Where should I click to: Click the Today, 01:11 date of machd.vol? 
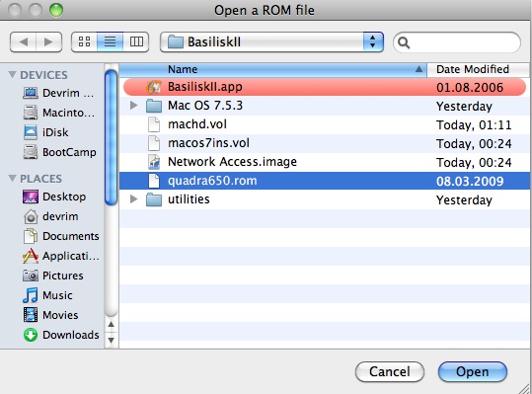(x=474, y=124)
